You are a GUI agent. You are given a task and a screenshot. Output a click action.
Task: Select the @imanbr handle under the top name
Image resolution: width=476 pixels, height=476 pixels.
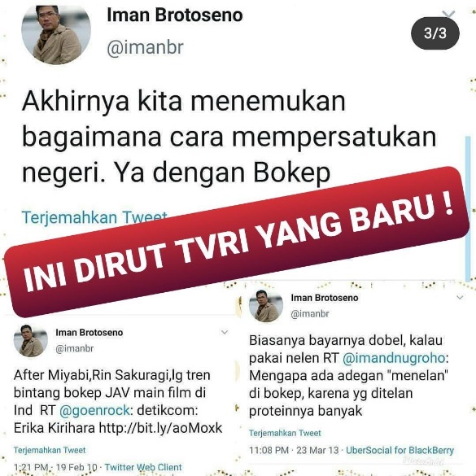point(146,48)
